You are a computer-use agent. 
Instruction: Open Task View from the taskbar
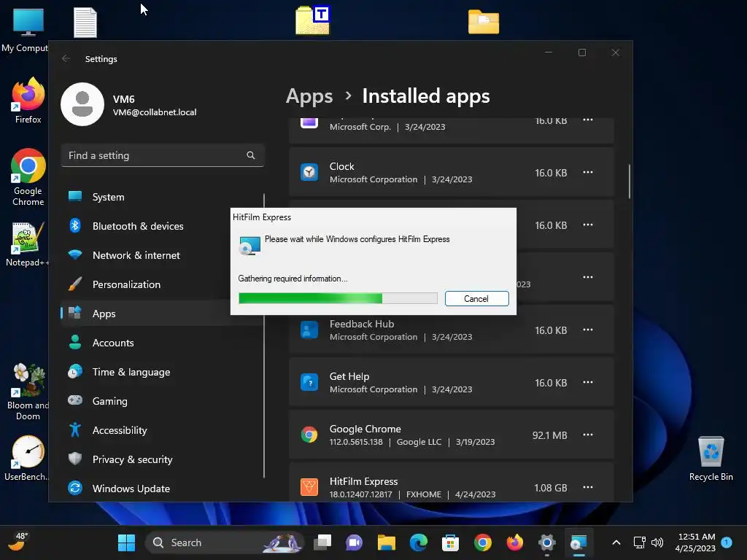tap(322, 542)
